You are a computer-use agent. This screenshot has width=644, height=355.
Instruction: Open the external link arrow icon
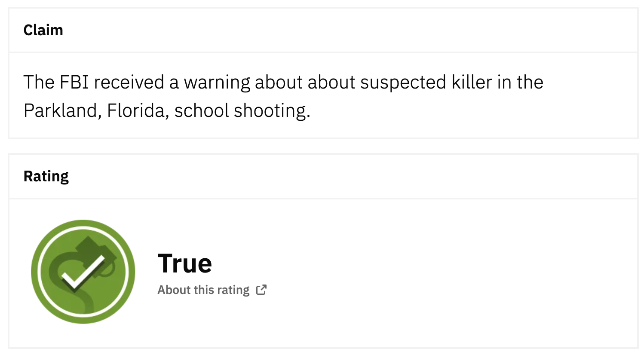pyautogui.click(x=261, y=290)
